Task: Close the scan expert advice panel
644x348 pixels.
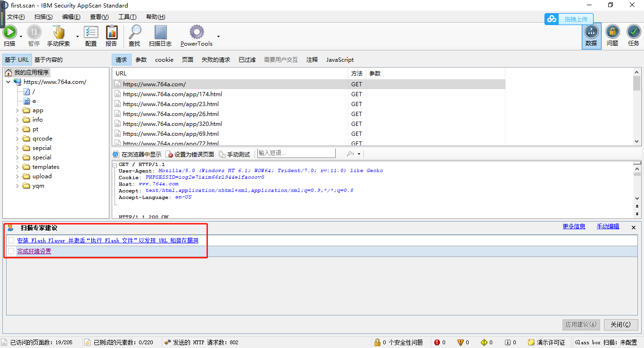Action: (x=634, y=227)
